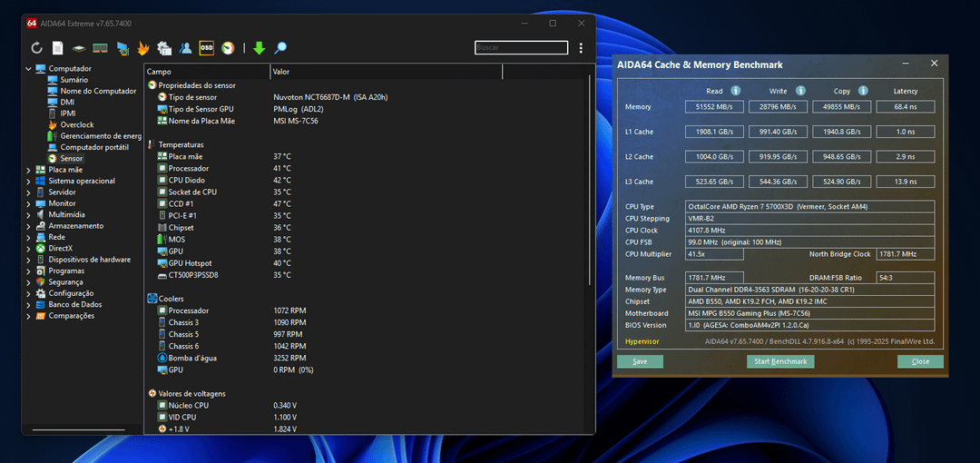Open the monitor and card diagnostics icon
Viewport: 980px width, 463px height.
coord(122,47)
